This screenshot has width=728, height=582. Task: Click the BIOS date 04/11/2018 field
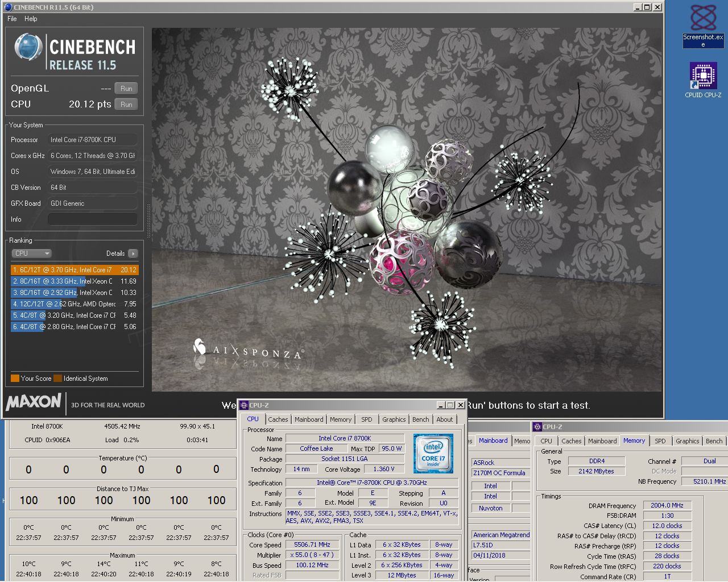(501, 555)
